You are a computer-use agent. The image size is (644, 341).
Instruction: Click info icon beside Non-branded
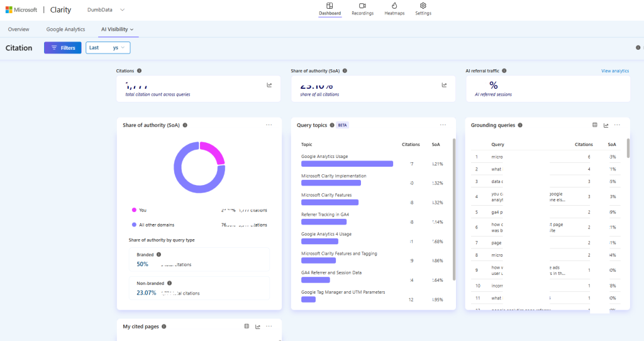pos(170,283)
